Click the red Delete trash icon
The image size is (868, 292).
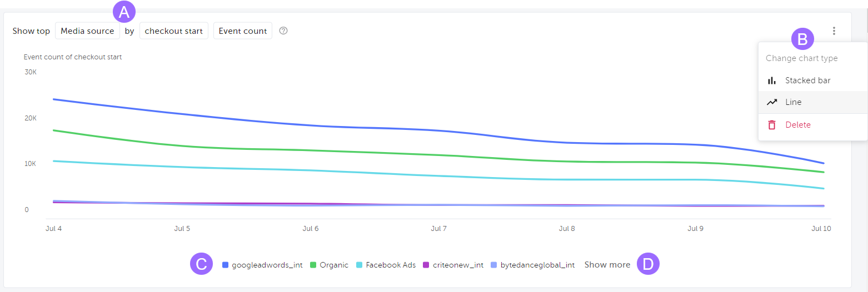click(772, 125)
